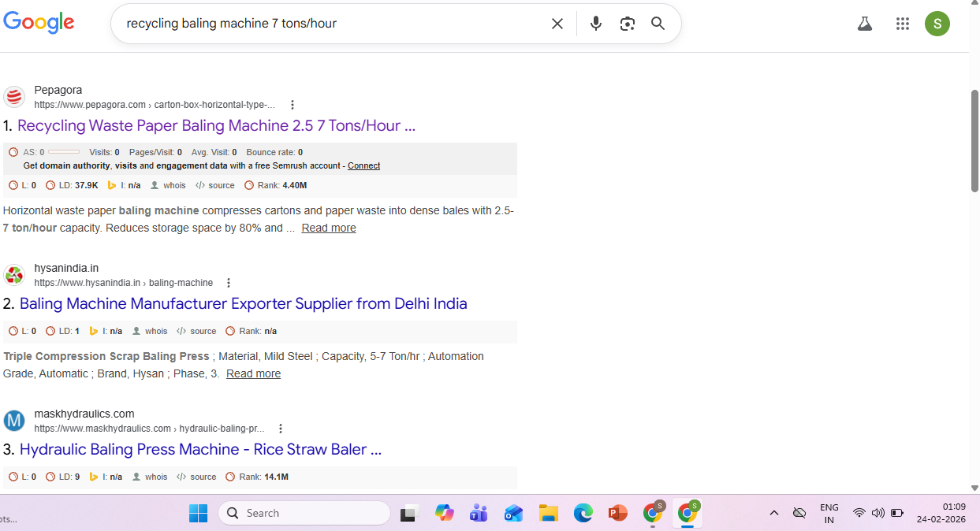Click the Google logo
The width and height of the screenshot is (980, 531).
[x=39, y=23]
